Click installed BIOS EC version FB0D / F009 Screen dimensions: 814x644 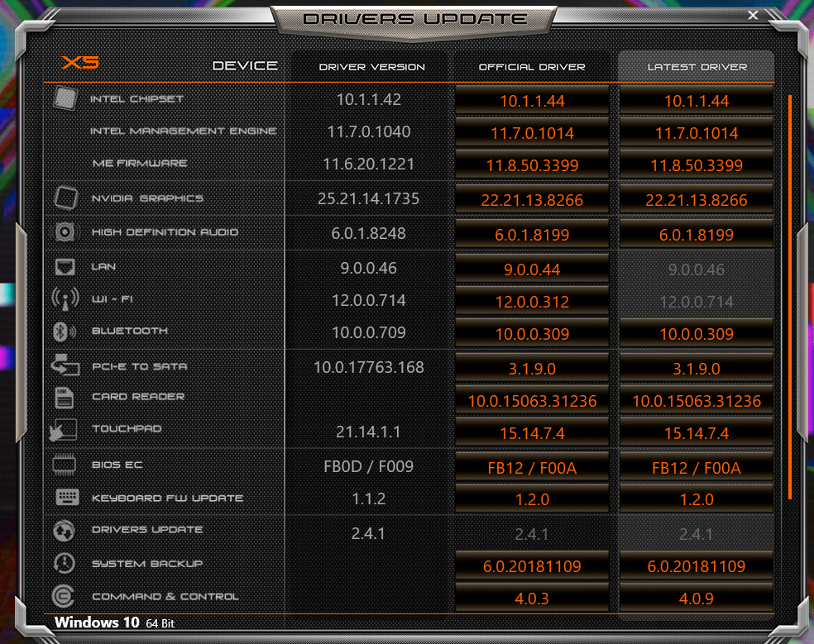coord(368,466)
